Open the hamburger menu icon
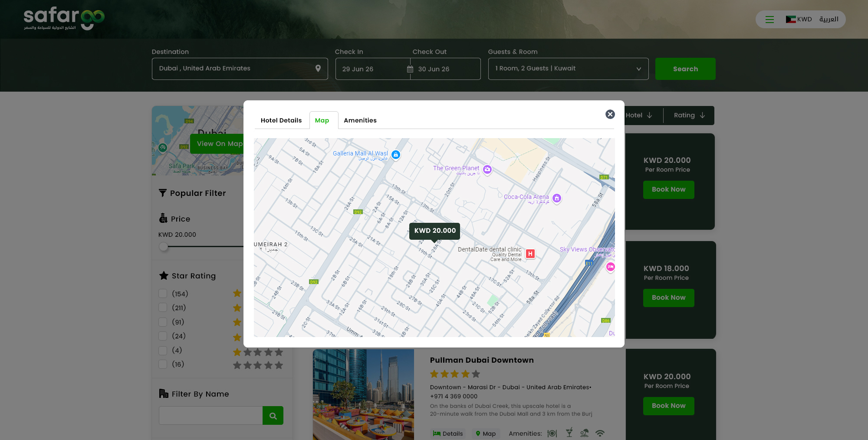 click(x=769, y=20)
